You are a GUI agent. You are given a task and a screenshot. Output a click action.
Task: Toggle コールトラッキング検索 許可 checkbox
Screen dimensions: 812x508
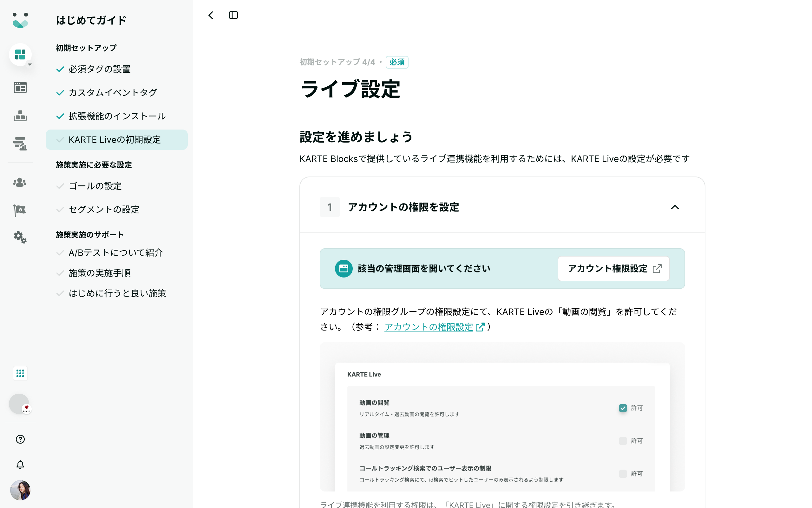[x=623, y=474]
